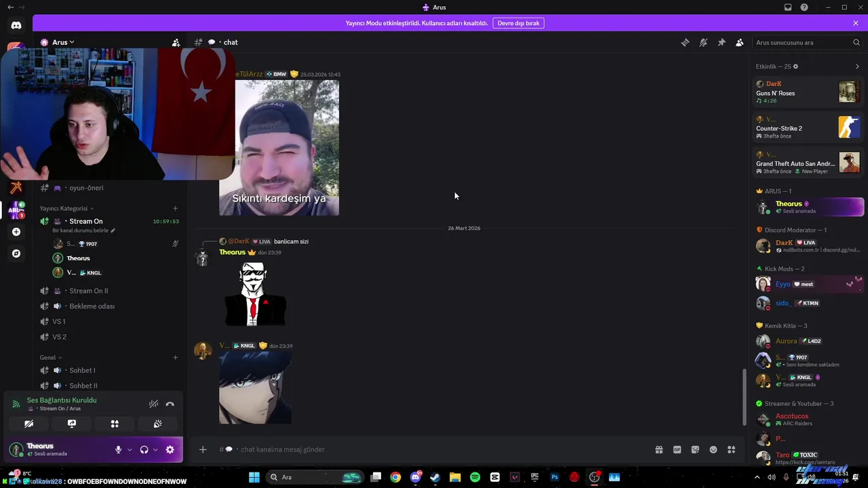Open activities launcher in voice panel
The width and height of the screenshot is (868, 488).
[x=115, y=424]
